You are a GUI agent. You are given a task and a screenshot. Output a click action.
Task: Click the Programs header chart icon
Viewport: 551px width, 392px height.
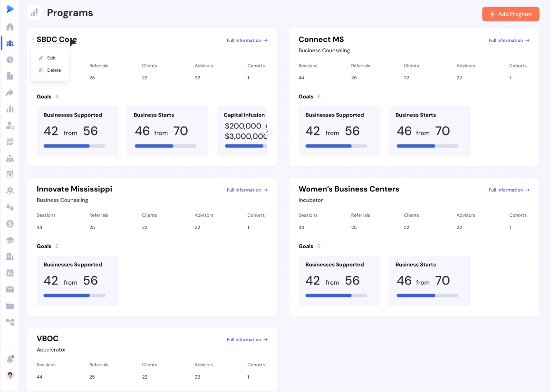(x=34, y=13)
